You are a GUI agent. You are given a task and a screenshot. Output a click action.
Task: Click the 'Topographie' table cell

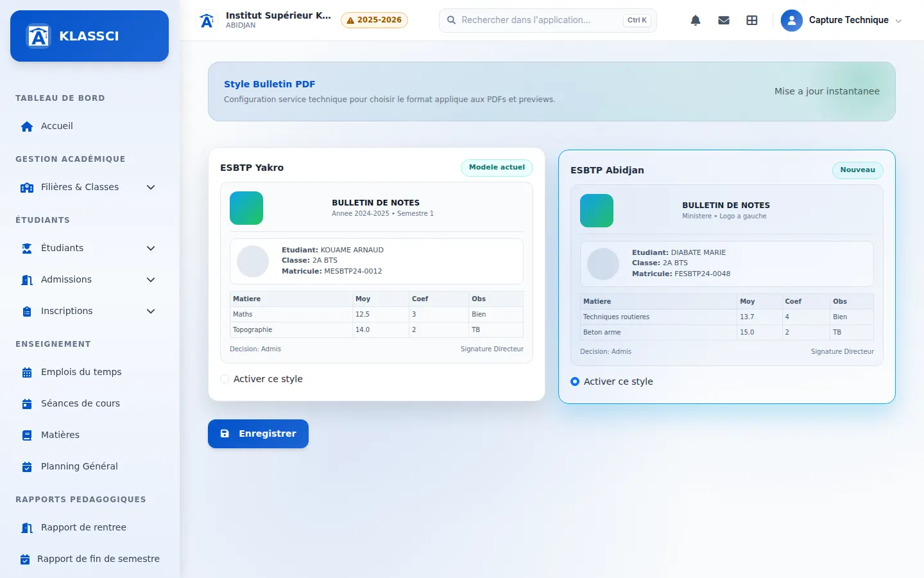pyautogui.click(x=291, y=329)
